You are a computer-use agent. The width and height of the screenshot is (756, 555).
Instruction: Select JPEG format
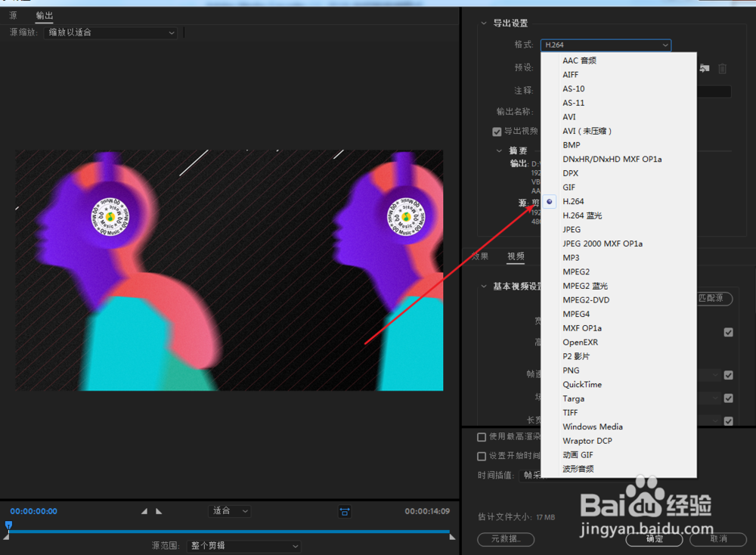[618, 230]
